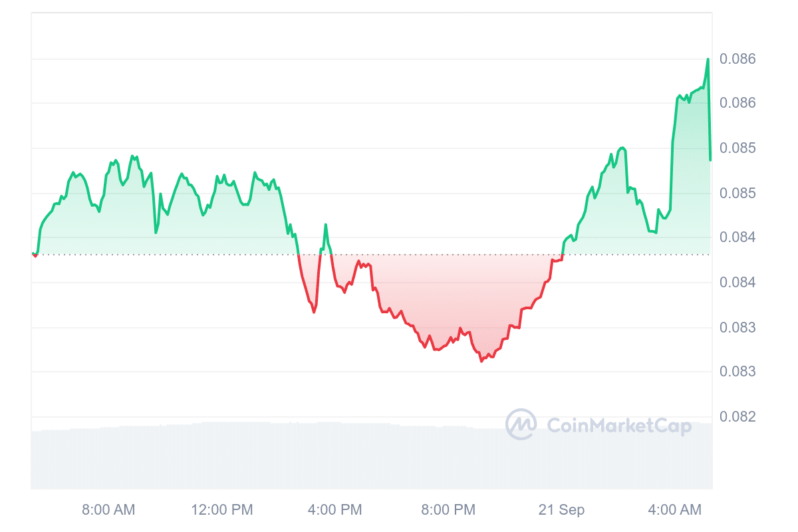Viewport: 798px width, 532px height.
Task: Click the 12:00 PM time axis label
Action: pyautogui.click(x=222, y=510)
